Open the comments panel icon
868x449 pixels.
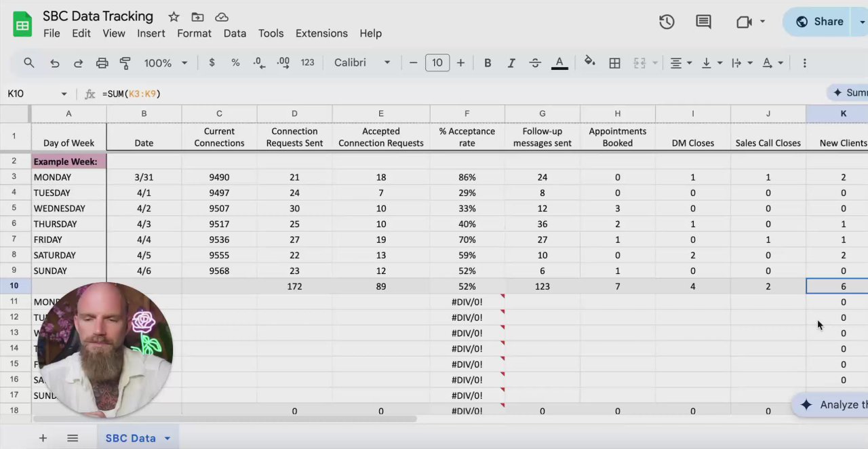703,22
